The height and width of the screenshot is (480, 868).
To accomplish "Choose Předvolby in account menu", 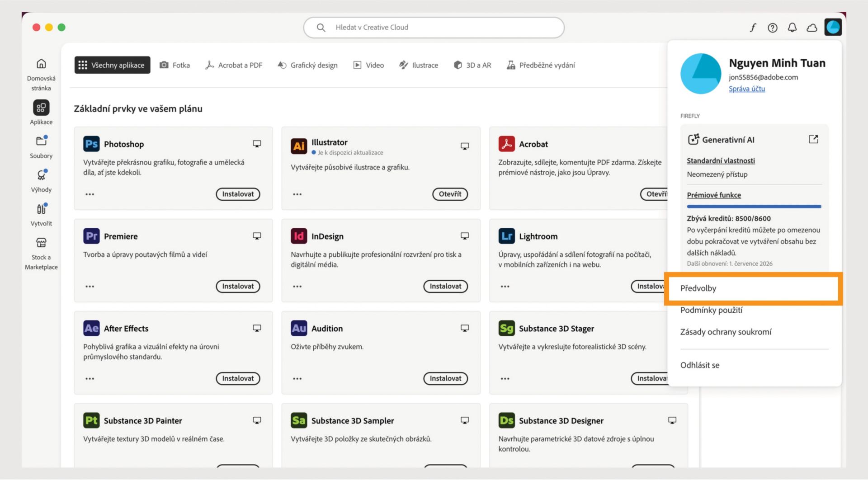I will 753,288.
